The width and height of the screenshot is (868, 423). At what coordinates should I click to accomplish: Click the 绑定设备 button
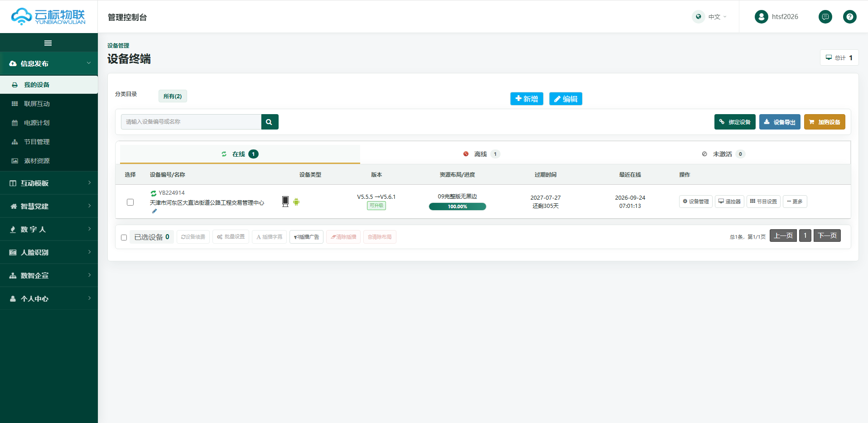(735, 122)
